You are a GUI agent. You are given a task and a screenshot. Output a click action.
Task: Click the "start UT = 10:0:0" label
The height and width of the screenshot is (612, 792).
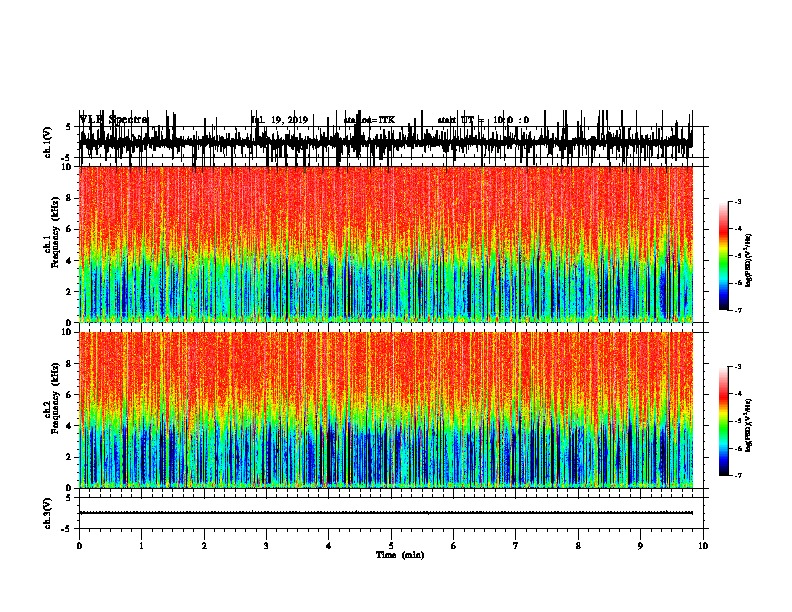coord(483,120)
